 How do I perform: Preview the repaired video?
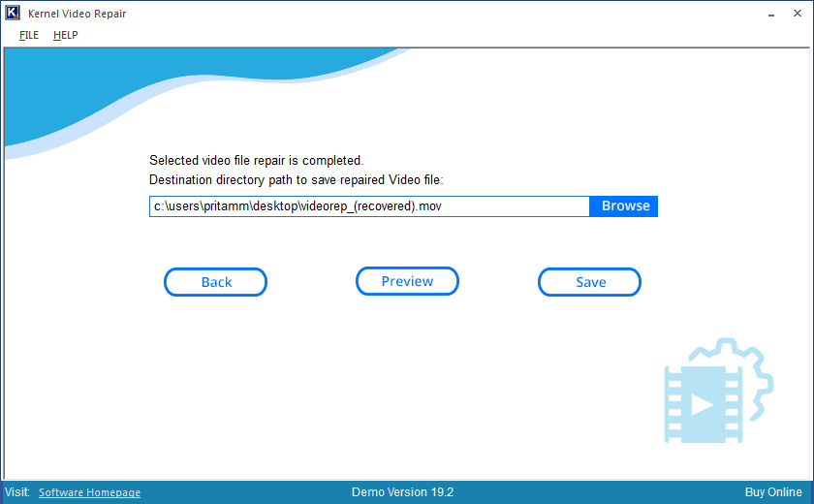pyautogui.click(x=407, y=281)
